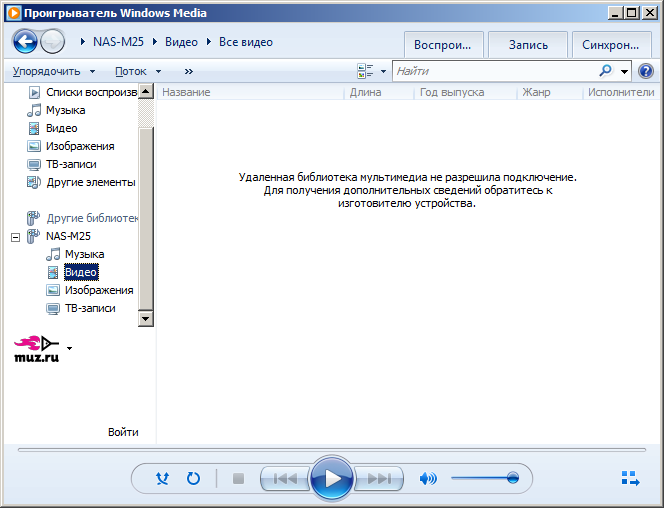Viewport: 664px width, 508px height.
Task: Select Музыка under NAS-M25
Action: 84,254
